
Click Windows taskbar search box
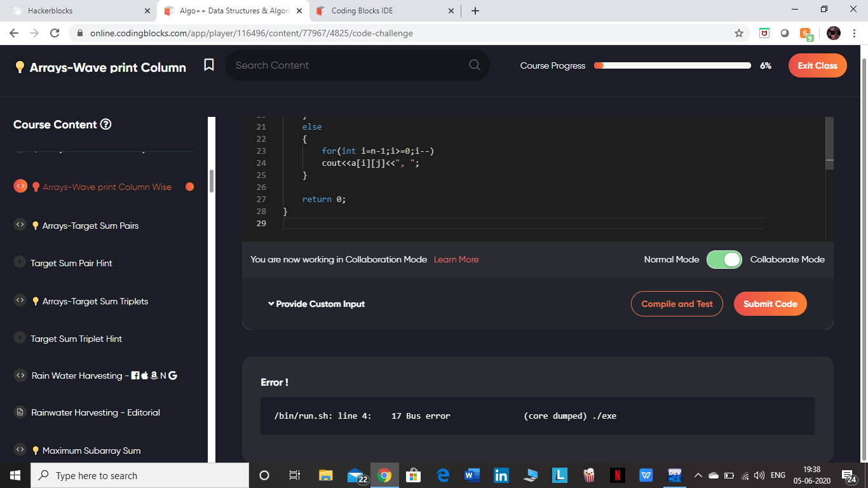coord(140,475)
